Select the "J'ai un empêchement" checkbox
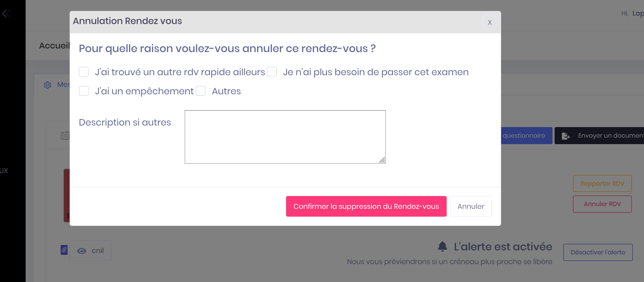 point(84,91)
